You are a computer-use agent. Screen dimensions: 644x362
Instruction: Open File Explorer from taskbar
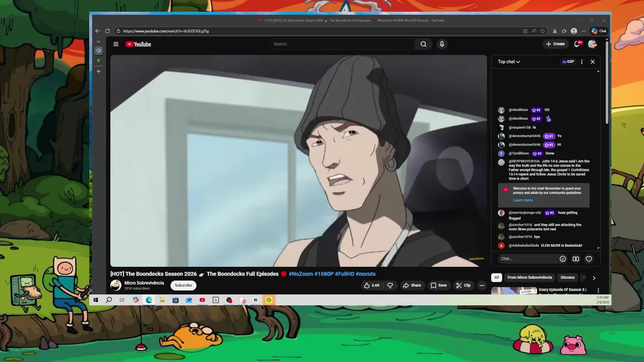[162, 300]
